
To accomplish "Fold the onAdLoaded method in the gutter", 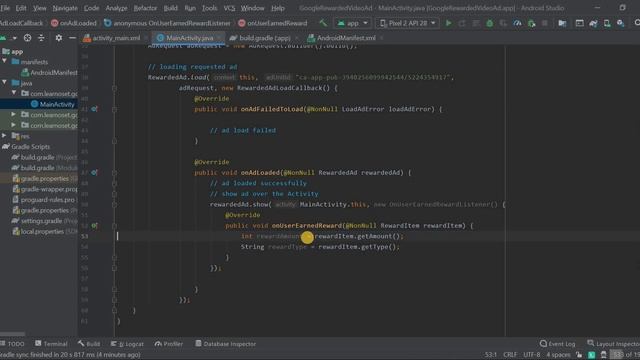I will [114, 173].
